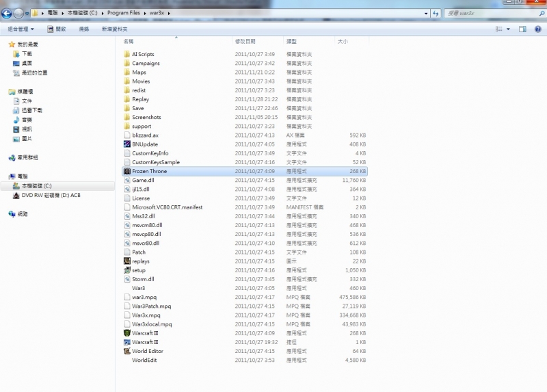Select the War3 application row
This screenshot has height=392, width=547.
(x=245, y=288)
